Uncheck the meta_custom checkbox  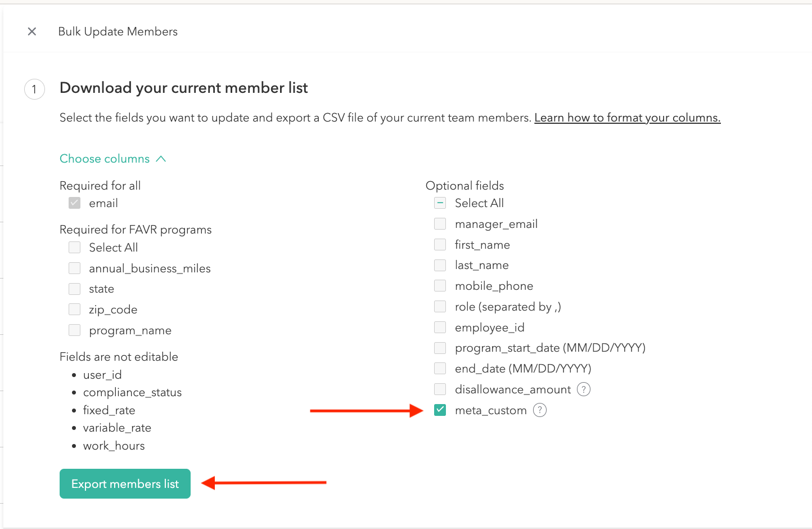440,410
